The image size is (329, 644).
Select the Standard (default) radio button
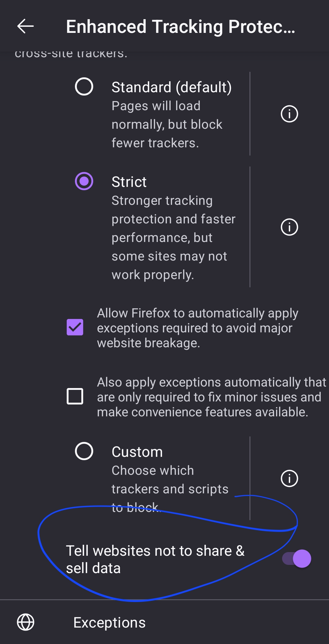(84, 87)
